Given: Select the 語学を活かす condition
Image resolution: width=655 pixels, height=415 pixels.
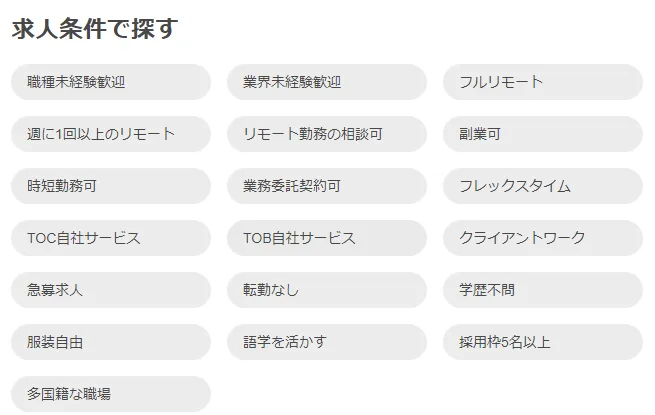Looking at the screenshot, I should (327, 342).
